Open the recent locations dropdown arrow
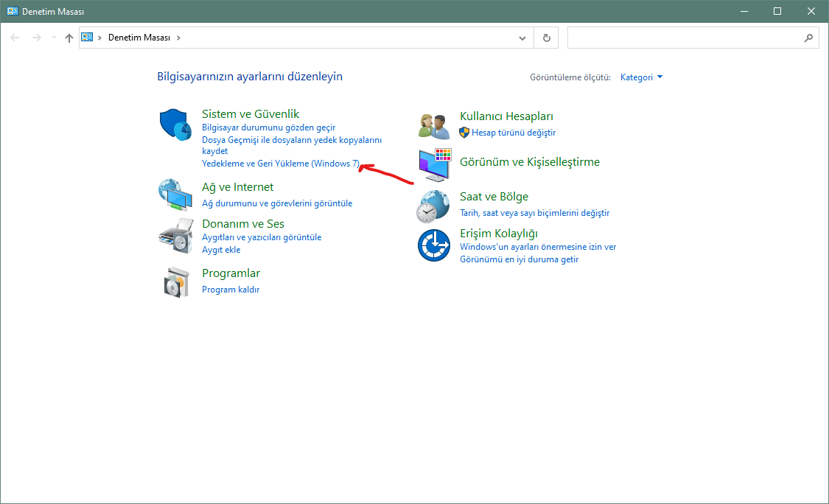Viewport: 829px width, 504px height. 54,38
